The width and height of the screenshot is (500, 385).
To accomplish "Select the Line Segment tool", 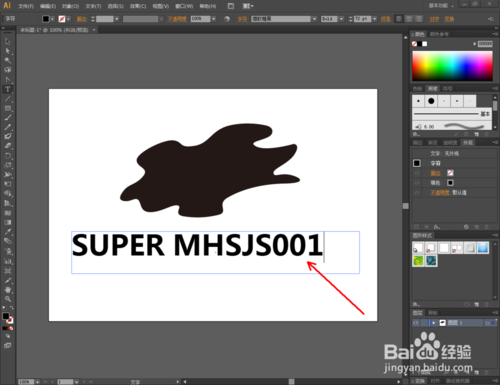I will coord(8,99).
